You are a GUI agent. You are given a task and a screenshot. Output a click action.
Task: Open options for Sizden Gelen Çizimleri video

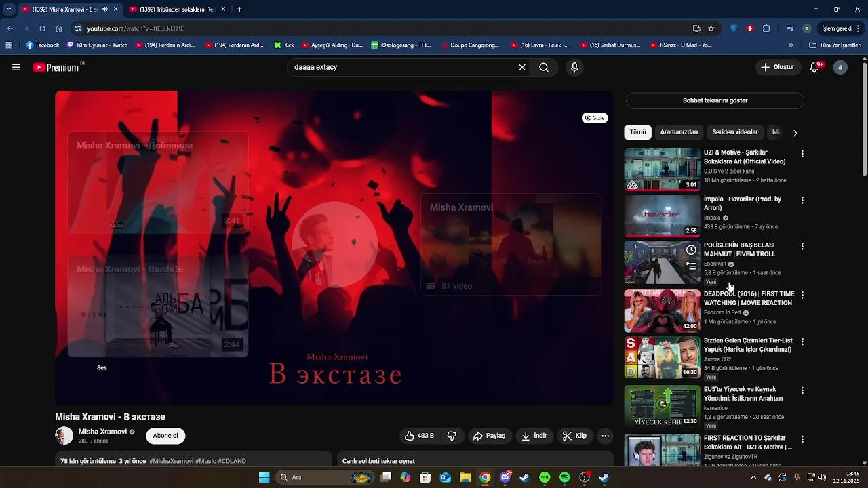802,342
